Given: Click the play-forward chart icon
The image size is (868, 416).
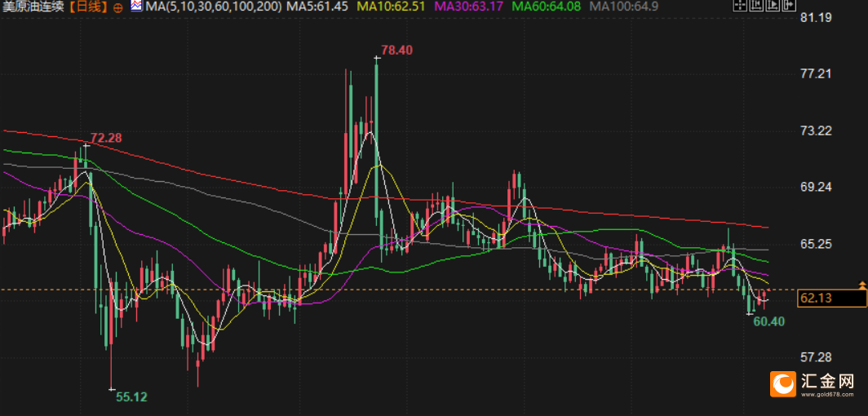Looking at the screenshot, I should coord(773,5).
